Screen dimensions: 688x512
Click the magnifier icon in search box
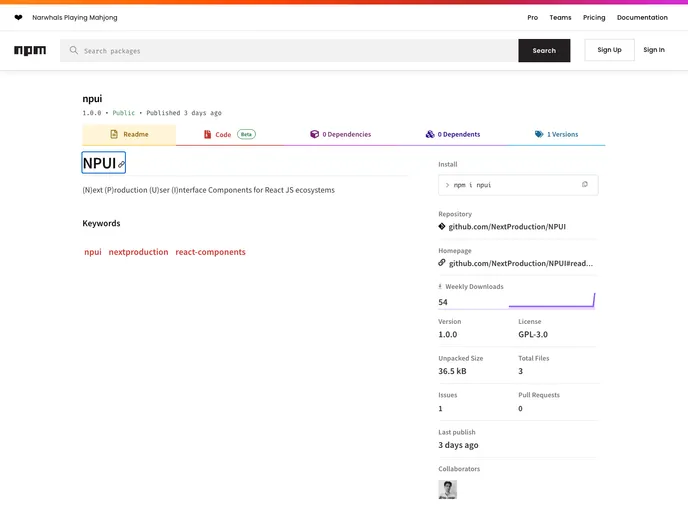pos(74,50)
